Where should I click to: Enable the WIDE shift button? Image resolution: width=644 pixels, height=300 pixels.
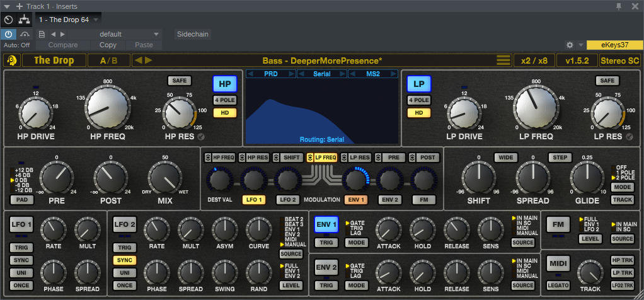(506, 158)
